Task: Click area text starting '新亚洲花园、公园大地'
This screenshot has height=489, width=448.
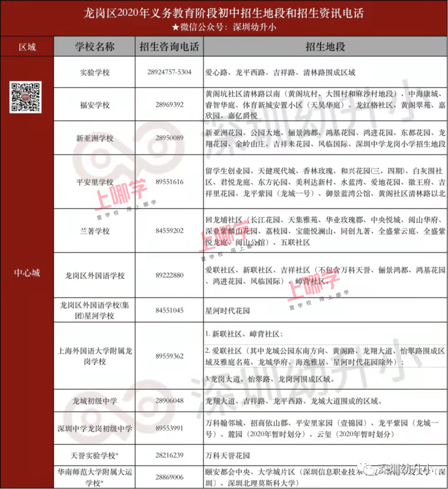Action: click(x=326, y=138)
